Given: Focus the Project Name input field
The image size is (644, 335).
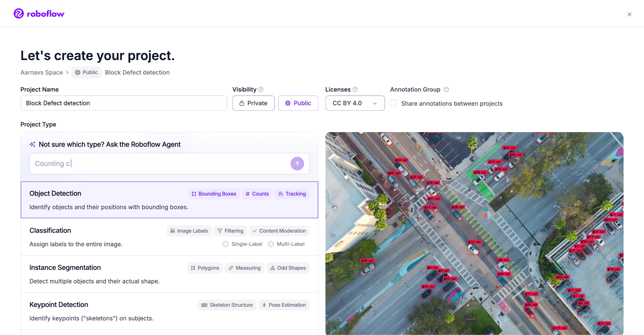Looking at the screenshot, I should tap(124, 103).
